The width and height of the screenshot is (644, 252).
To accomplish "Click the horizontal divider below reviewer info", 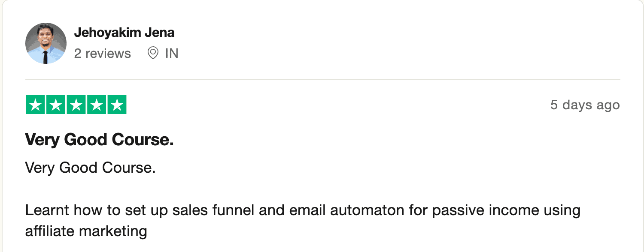I will (322, 80).
